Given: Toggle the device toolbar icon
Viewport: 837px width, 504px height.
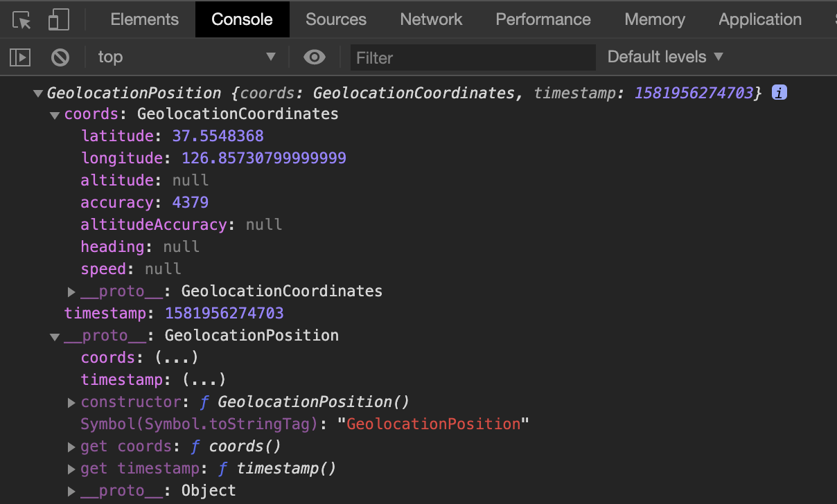Looking at the screenshot, I should coord(58,20).
